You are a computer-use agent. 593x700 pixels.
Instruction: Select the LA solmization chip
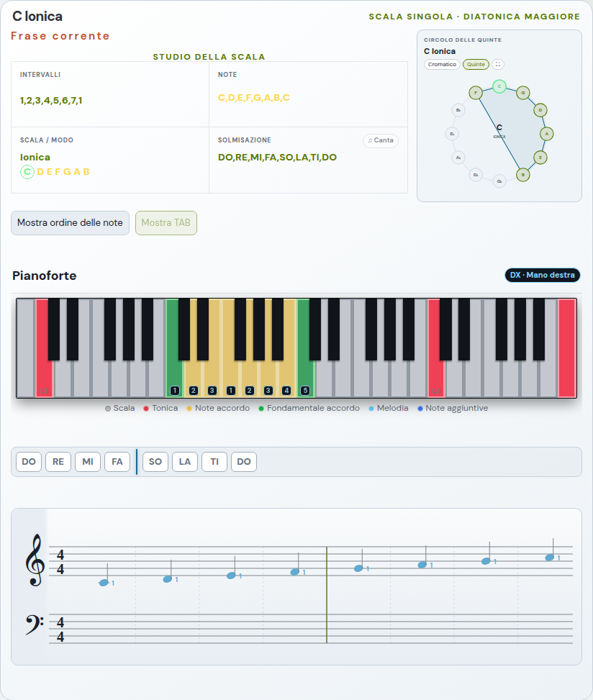[x=185, y=462]
